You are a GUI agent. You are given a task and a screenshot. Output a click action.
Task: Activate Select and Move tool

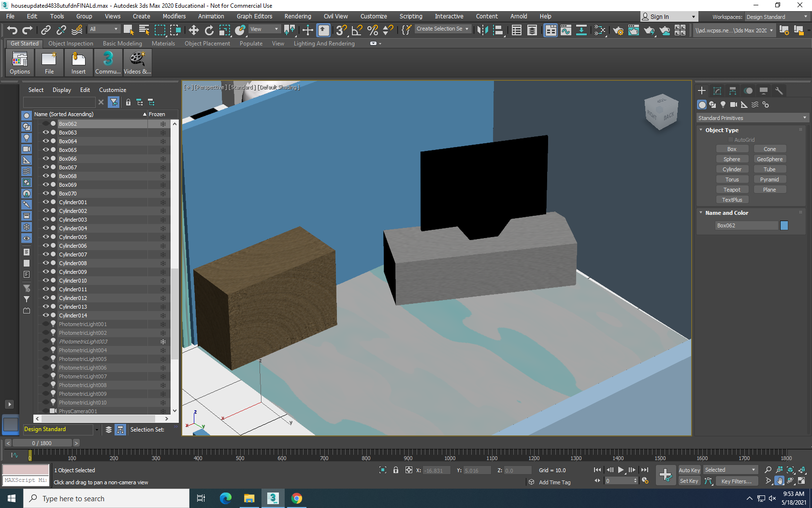click(x=194, y=30)
